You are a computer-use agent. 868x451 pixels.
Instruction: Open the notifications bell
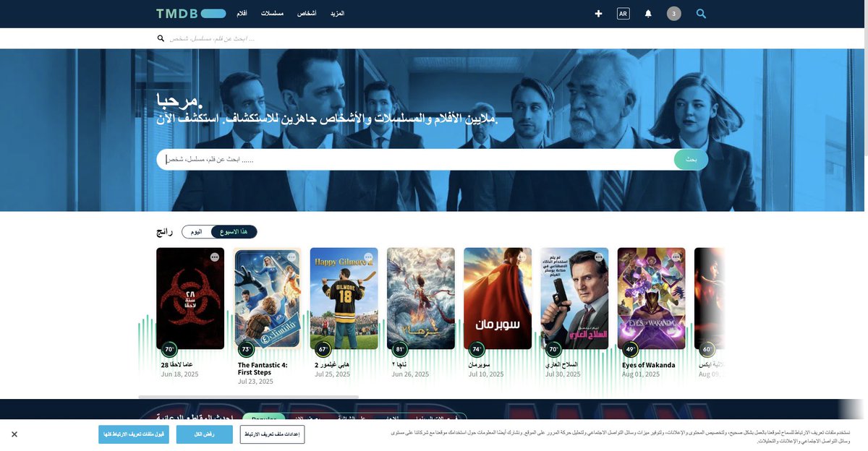(x=648, y=14)
